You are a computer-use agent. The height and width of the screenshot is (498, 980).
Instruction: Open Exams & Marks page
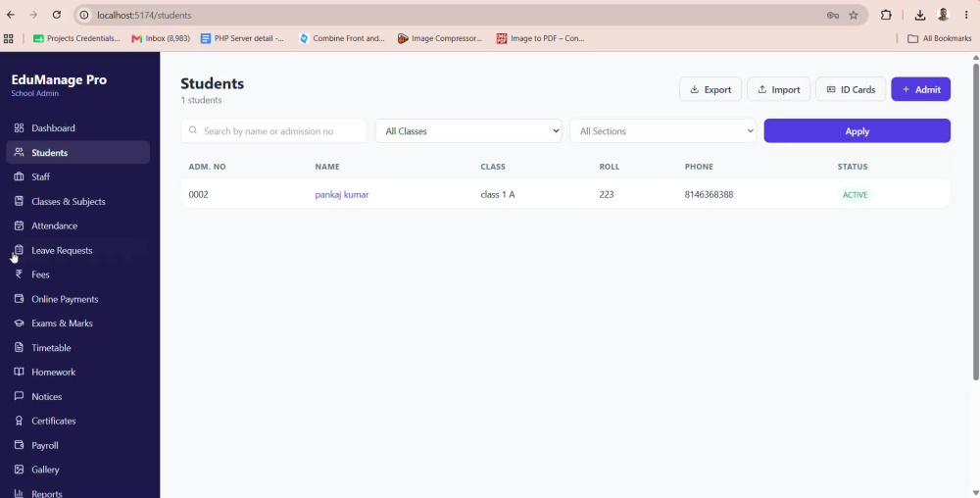77,324
